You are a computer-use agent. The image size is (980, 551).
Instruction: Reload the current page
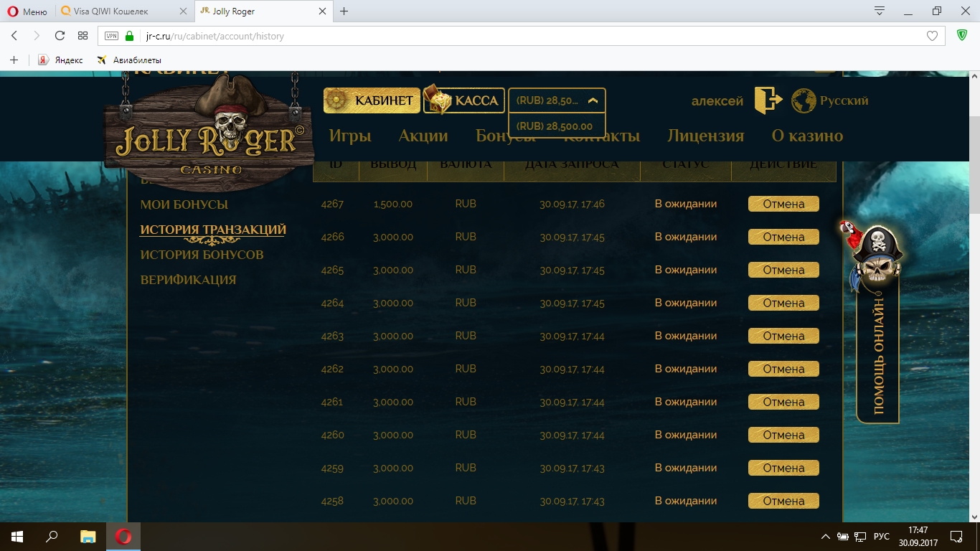(60, 36)
